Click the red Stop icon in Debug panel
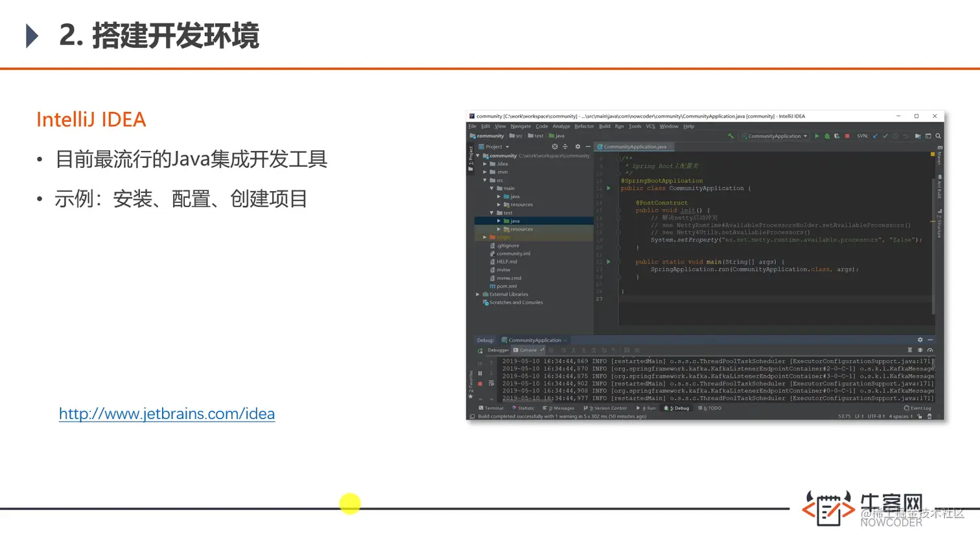Image resolution: width=980 pixels, height=535 pixels. (x=480, y=383)
